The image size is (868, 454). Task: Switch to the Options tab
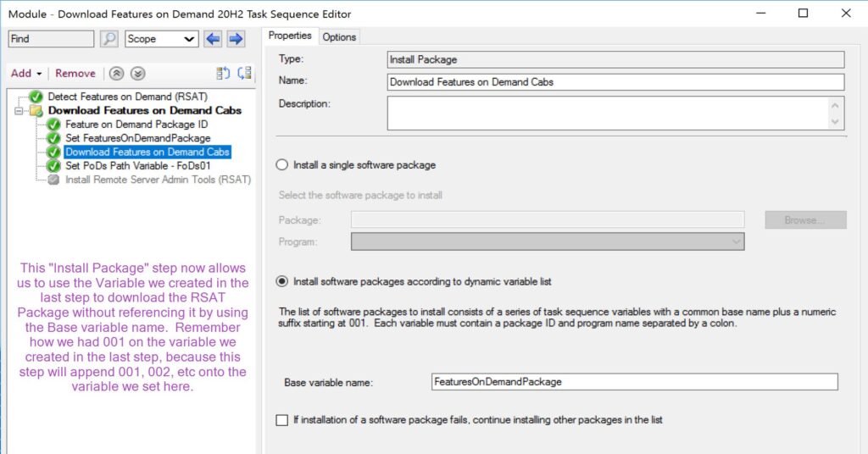coord(339,36)
